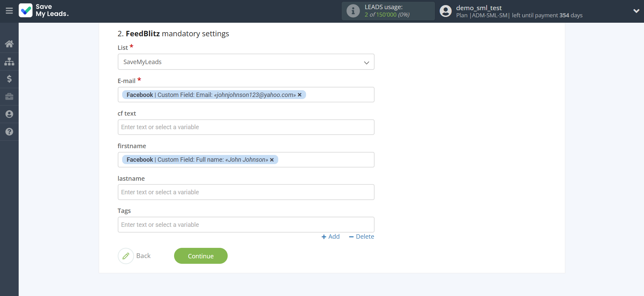Expand the account menu chevron
644x296 pixels.
(636, 11)
